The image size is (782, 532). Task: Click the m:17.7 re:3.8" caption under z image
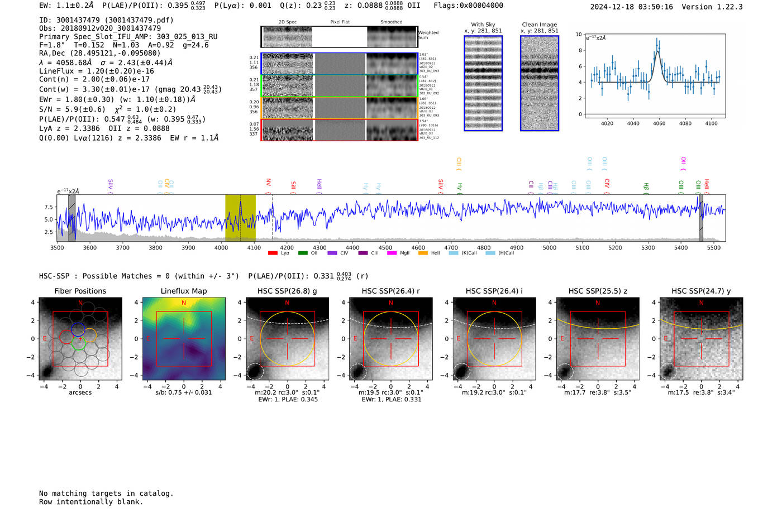click(x=598, y=392)
